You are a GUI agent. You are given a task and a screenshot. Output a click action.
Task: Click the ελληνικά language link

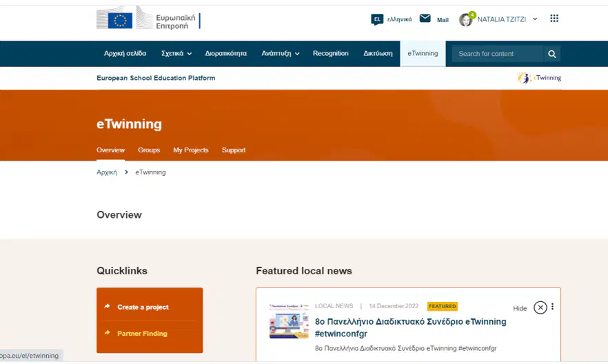(399, 19)
